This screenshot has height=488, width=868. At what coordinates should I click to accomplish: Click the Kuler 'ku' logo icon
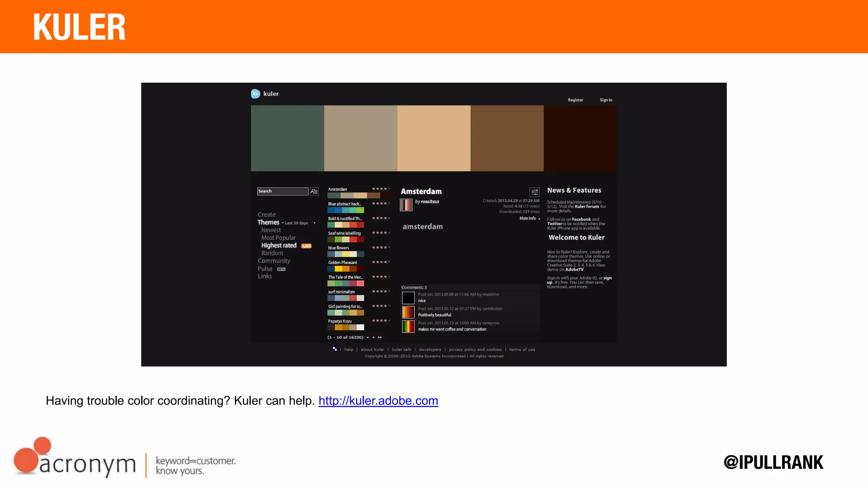(x=256, y=94)
